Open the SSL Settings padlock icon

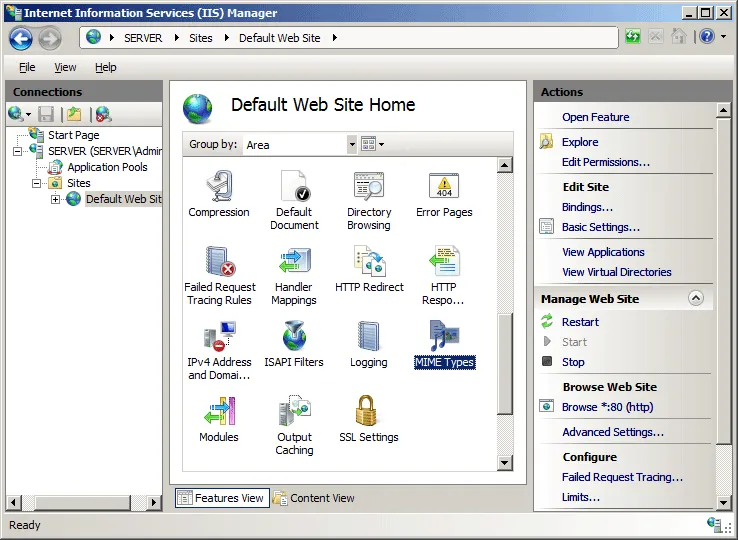pos(366,411)
